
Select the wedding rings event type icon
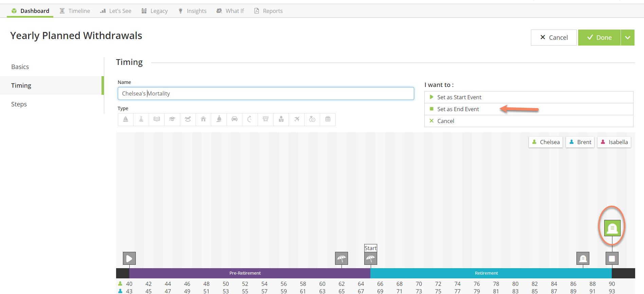[312, 119]
